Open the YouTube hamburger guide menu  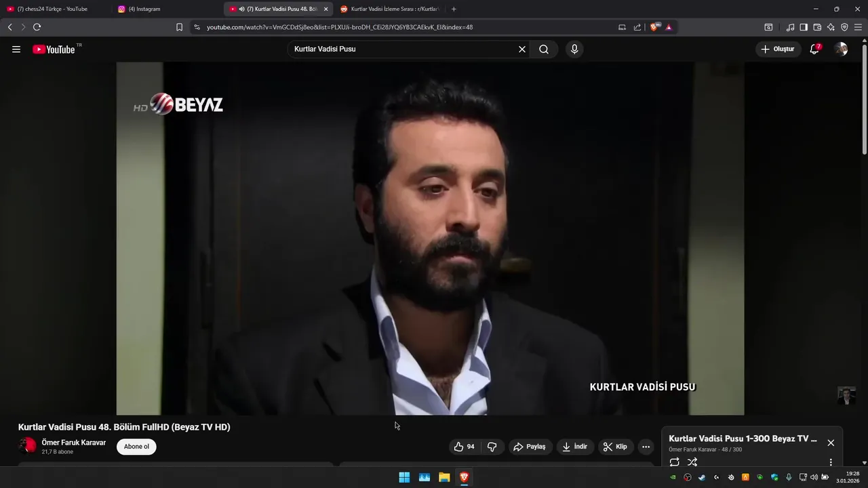tap(16, 49)
